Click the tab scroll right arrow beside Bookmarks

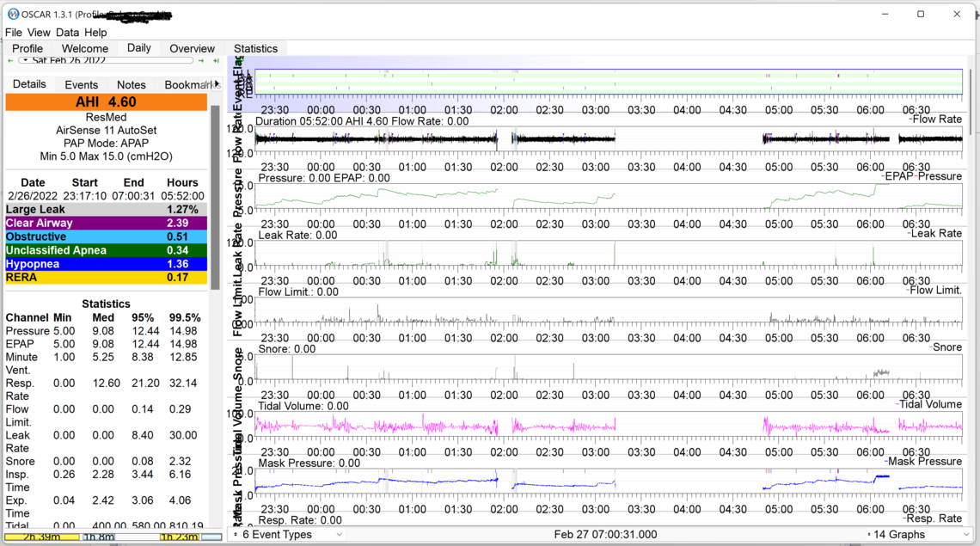(x=217, y=83)
